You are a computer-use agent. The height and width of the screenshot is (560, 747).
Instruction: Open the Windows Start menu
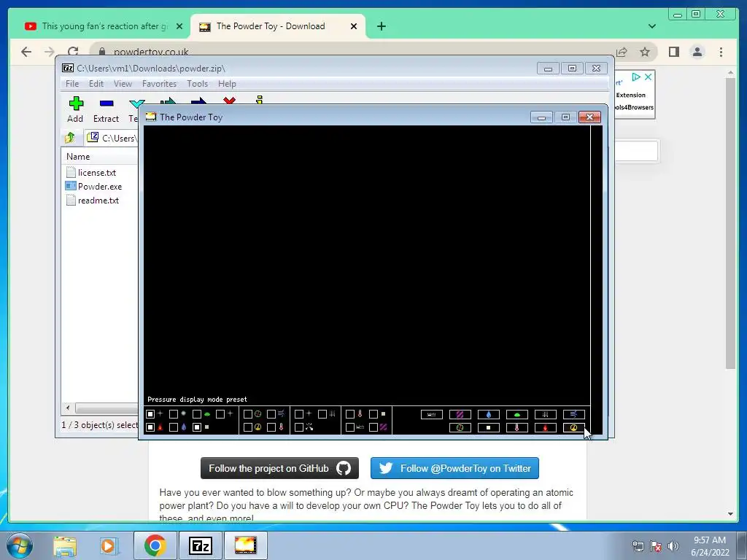click(x=20, y=545)
